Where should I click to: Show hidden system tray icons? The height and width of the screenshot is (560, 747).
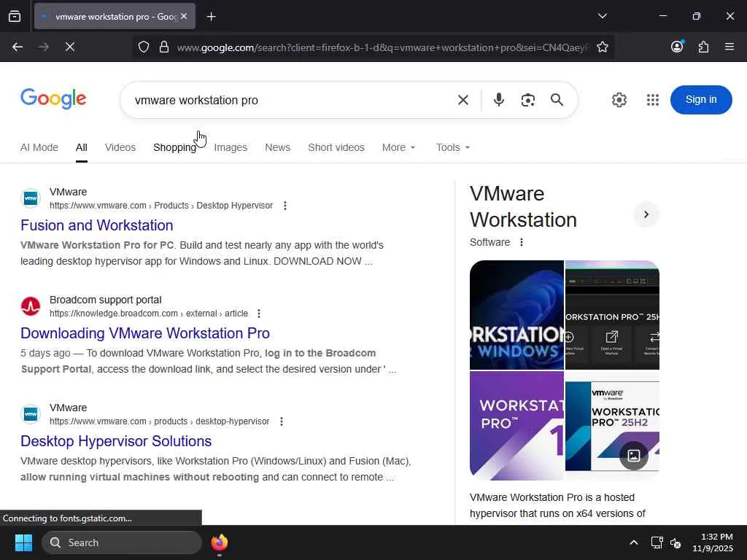click(x=634, y=542)
